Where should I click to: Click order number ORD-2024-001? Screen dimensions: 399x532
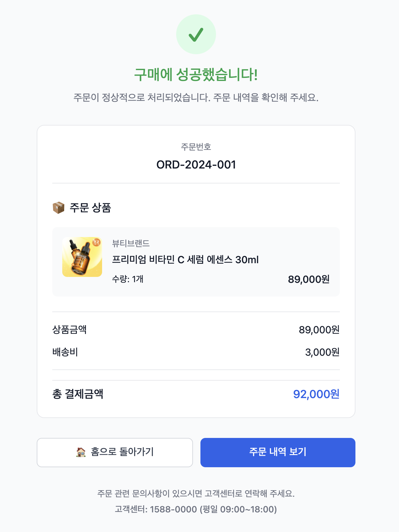[x=196, y=165]
